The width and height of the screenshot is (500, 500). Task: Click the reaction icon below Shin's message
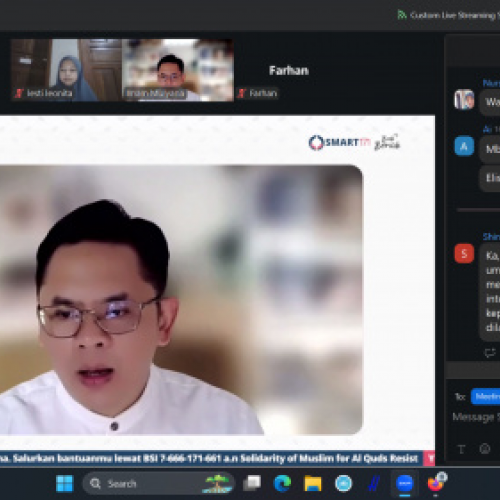pos(489,352)
